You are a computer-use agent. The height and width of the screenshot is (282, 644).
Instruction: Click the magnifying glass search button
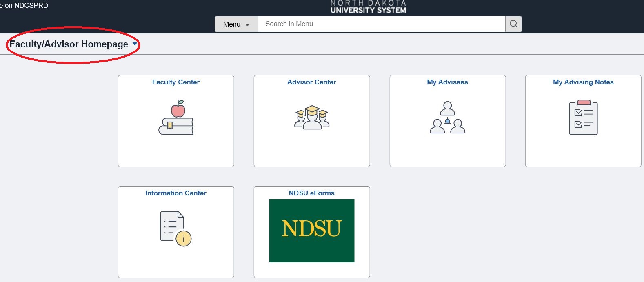click(513, 24)
